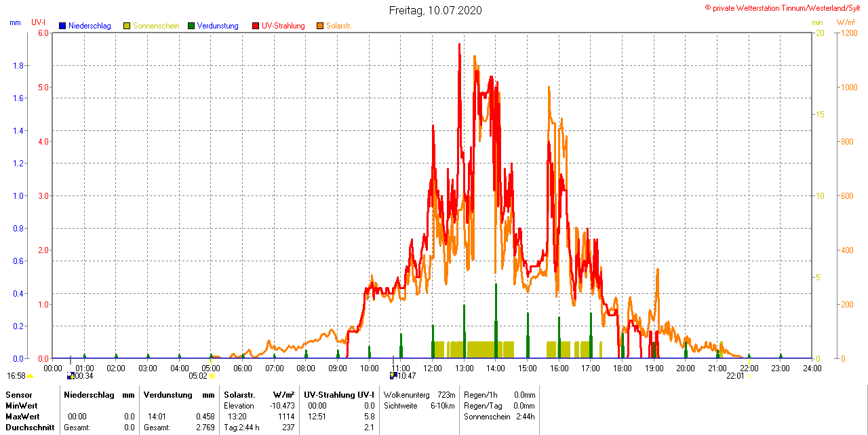Click the orange Solarstr. legend swatch
This screenshot has width=868, height=435.
point(320,26)
